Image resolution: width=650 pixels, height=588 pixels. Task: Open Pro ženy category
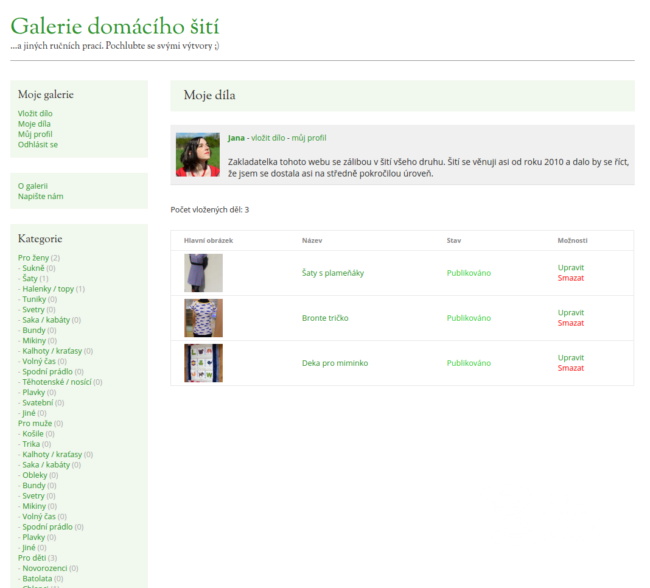pos(33,258)
